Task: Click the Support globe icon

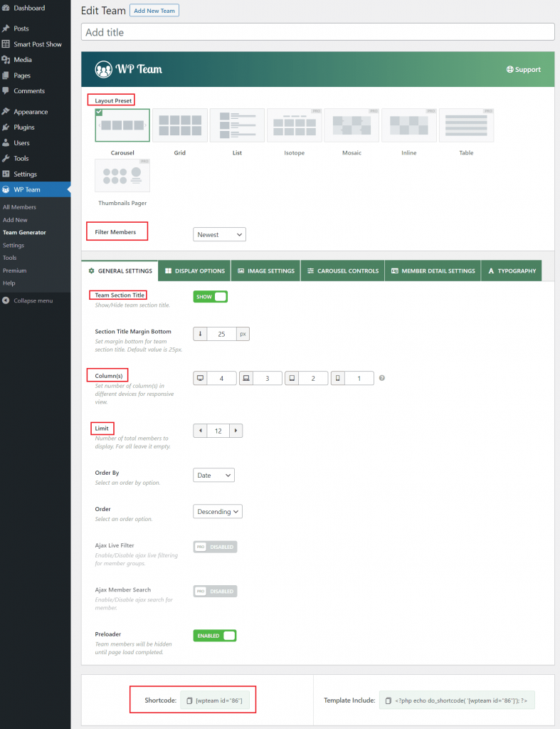Action: pos(509,69)
